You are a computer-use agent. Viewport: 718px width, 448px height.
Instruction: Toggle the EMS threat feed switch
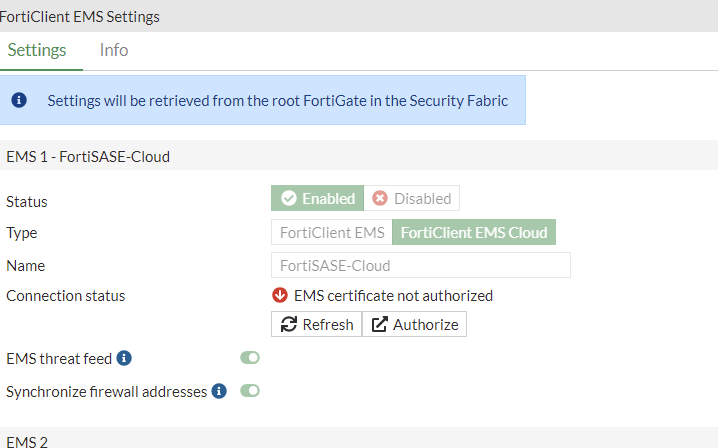point(250,358)
